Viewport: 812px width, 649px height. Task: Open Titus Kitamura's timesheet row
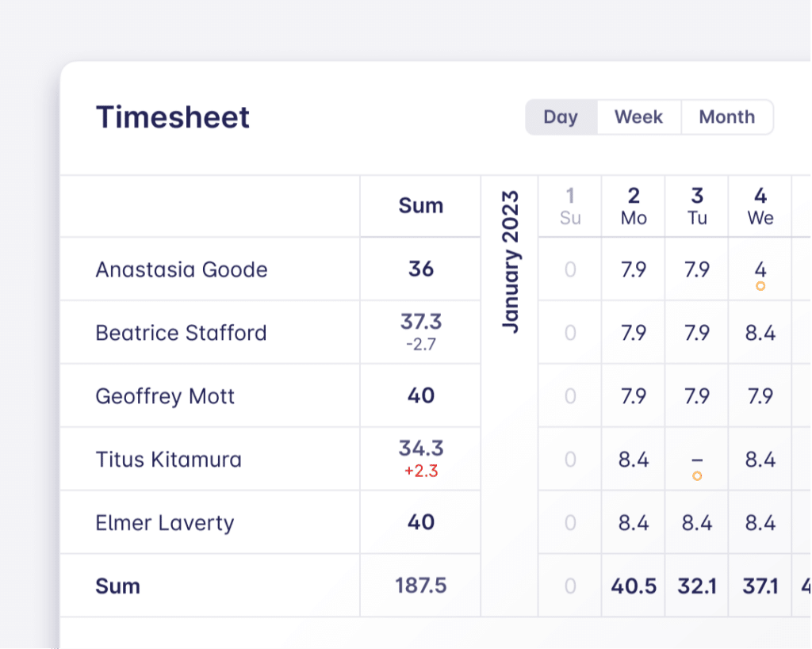168,460
